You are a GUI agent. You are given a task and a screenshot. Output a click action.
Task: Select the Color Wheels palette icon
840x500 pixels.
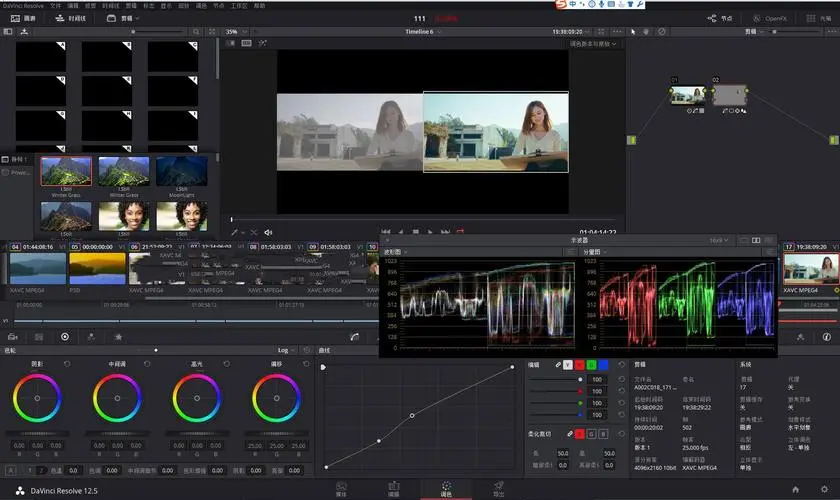coord(65,337)
